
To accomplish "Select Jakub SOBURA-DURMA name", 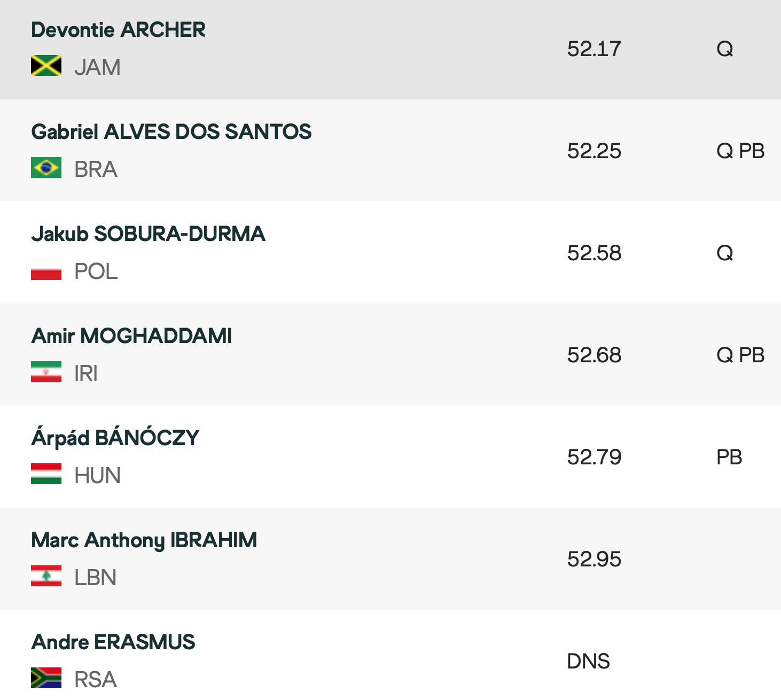I will 148,234.
